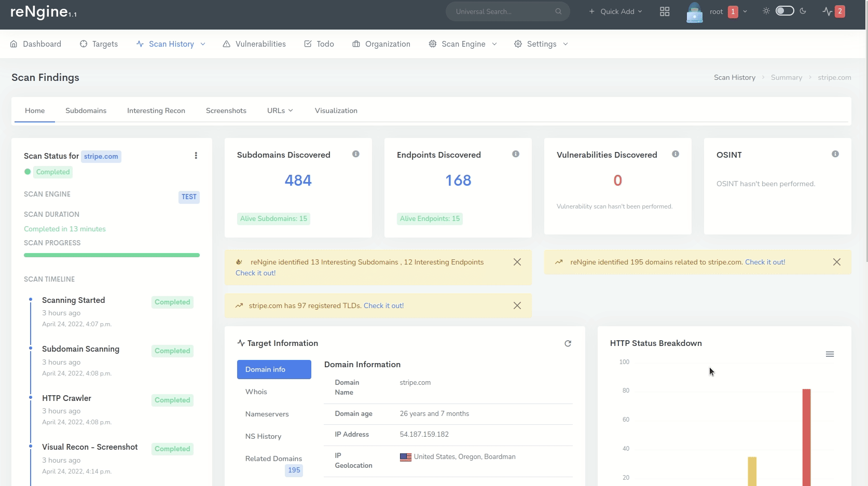Toggle the dark mode switch

[x=784, y=11]
